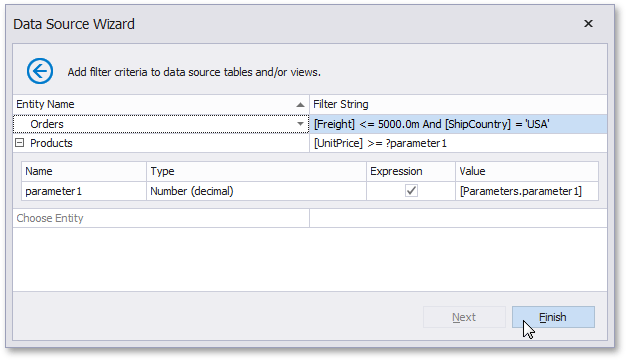The width and height of the screenshot is (626, 360).
Task: Edit the Orders filter string cell
Action: [458, 124]
